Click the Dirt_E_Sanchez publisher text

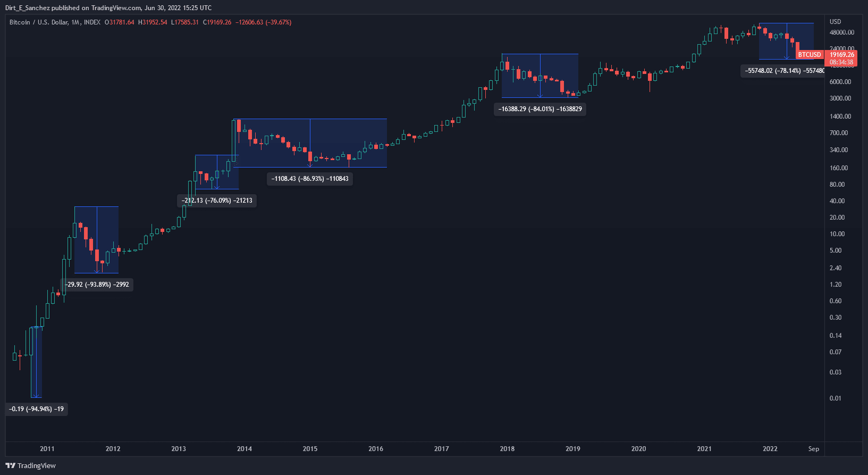pos(27,8)
